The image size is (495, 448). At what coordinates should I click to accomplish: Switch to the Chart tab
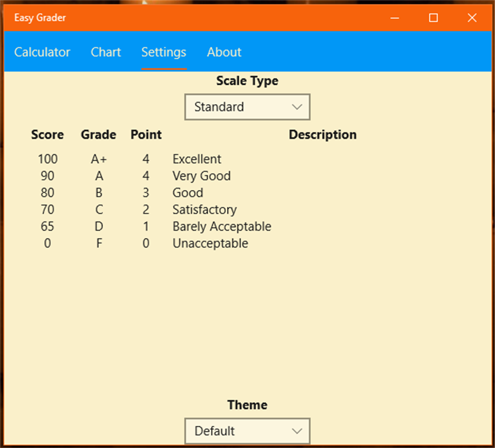pyautogui.click(x=106, y=52)
